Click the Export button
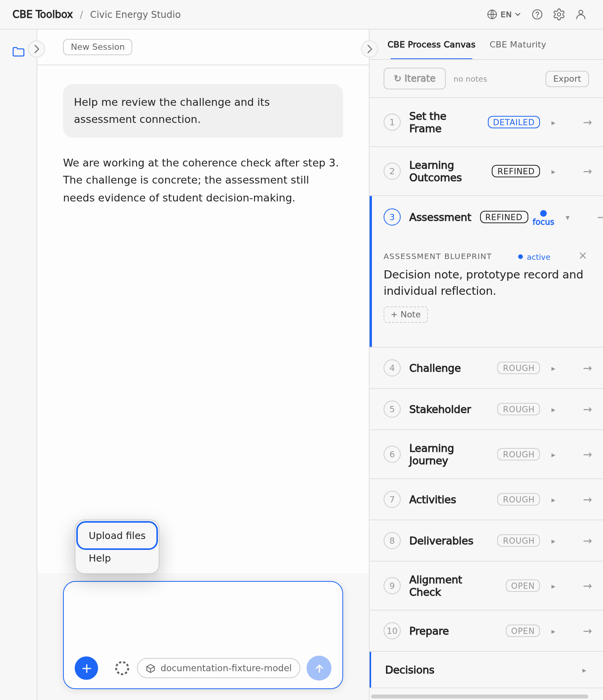The width and height of the screenshot is (603, 700). point(567,79)
